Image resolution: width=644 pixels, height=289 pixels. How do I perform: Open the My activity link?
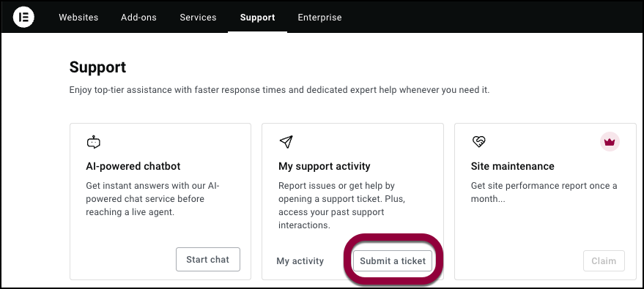click(300, 261)
